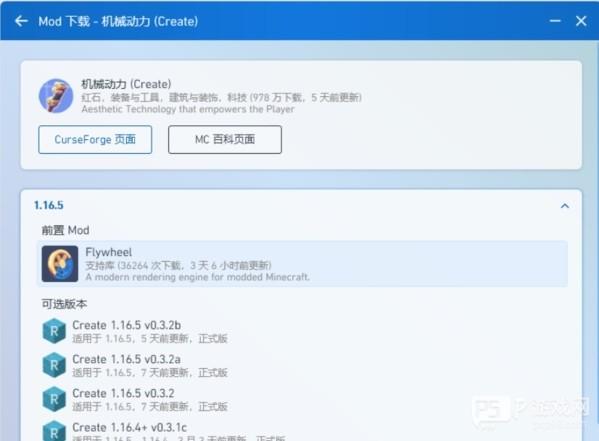
Task: Click the 1.16.5 section header text
Action: click(x=49, y=205)
